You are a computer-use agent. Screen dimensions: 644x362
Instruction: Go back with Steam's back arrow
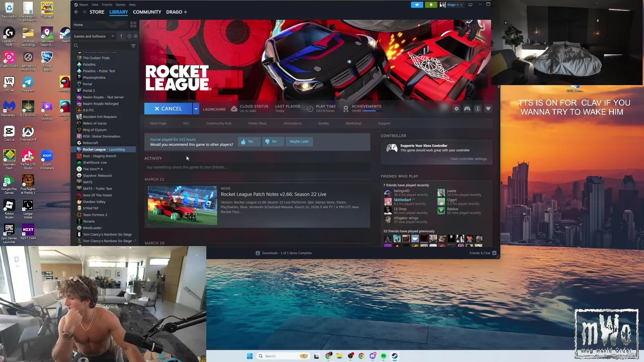[76, 12]
